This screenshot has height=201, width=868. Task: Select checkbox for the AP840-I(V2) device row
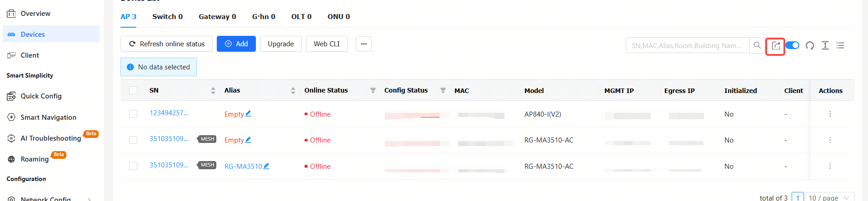pos(133,113)
